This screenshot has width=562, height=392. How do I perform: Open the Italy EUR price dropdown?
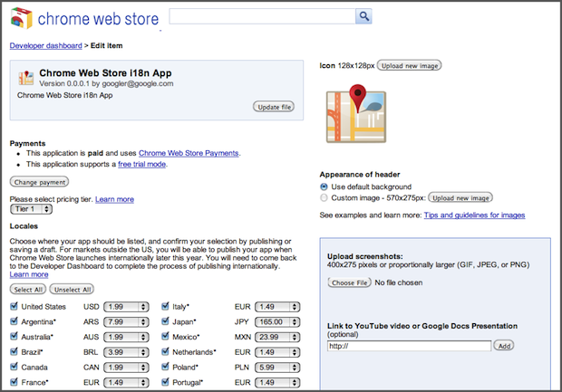click(x=277, y=307)
